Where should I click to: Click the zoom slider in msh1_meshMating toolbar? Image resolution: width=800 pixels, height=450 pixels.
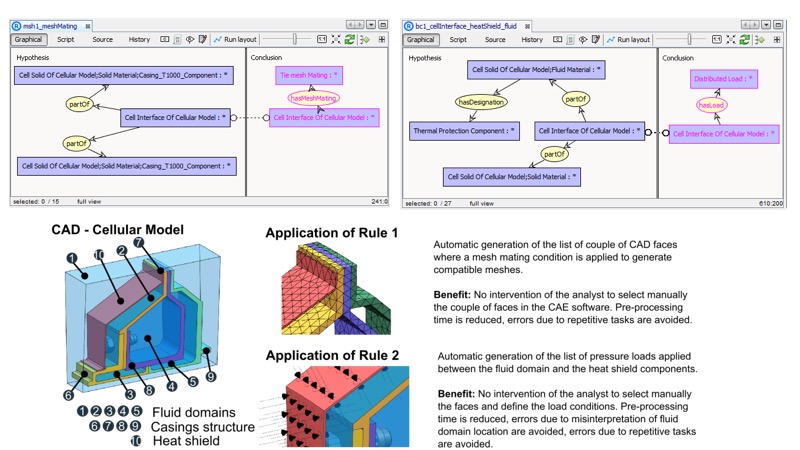294,40
